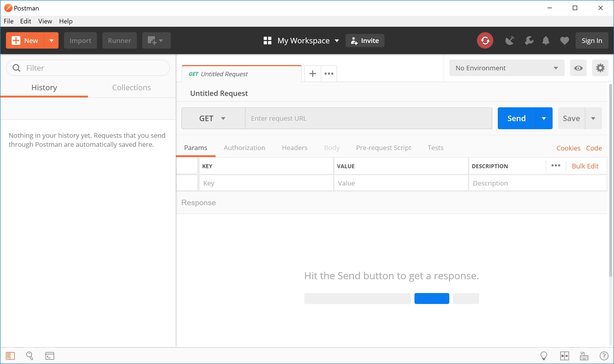Expand the No Environment dropdown
This screenshot has width=614, height=364.
[x=507, y=68]
